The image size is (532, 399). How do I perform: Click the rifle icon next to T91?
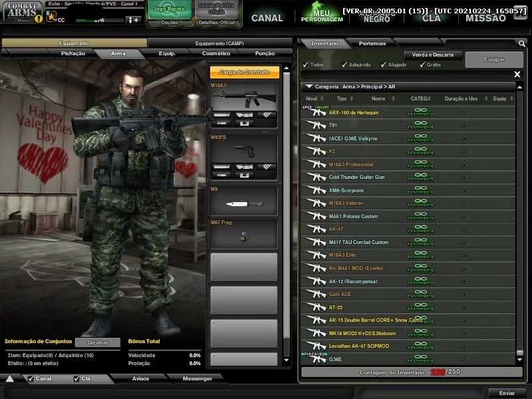click(315, 125)
